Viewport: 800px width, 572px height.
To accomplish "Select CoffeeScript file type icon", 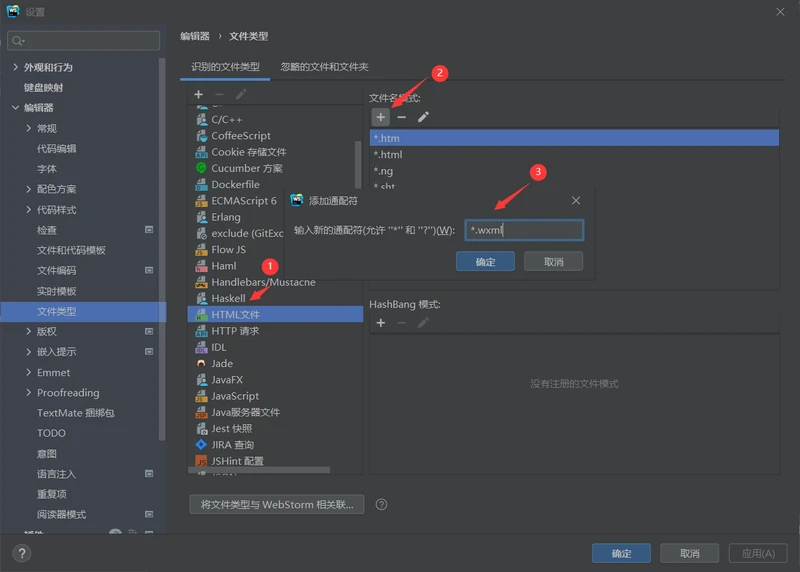I will pyautogui.click(x=202, y=136).
